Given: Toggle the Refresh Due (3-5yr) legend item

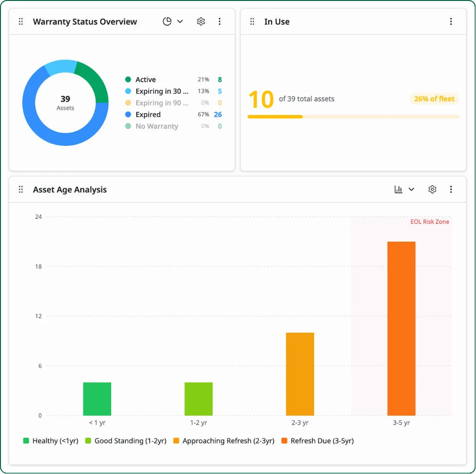Looking at the screenshot, I should pyautogui.click(x=317, y=441).
